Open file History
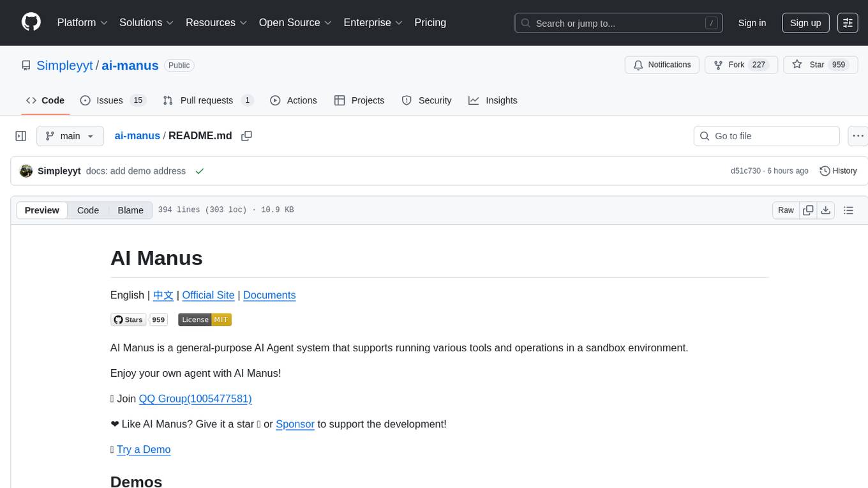The height and width of the screenshot is (488, 868). click(x=838, y=171)
